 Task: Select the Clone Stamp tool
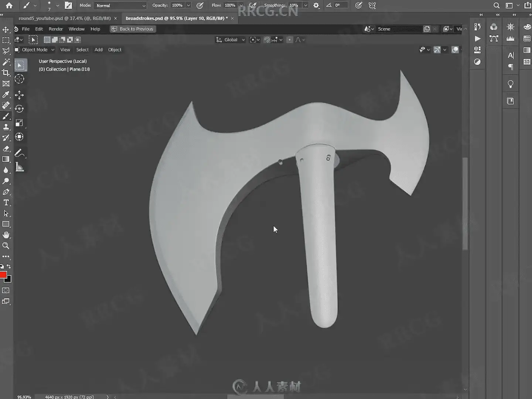[6, 127]
